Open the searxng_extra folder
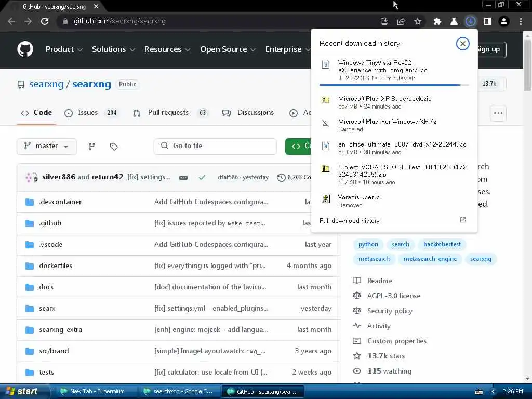 (60, 329)
